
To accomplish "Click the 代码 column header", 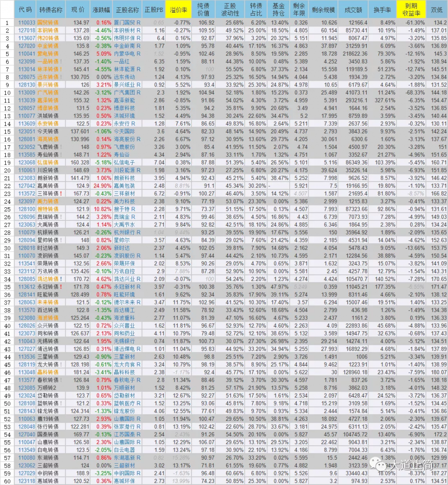I will point(25,10).
